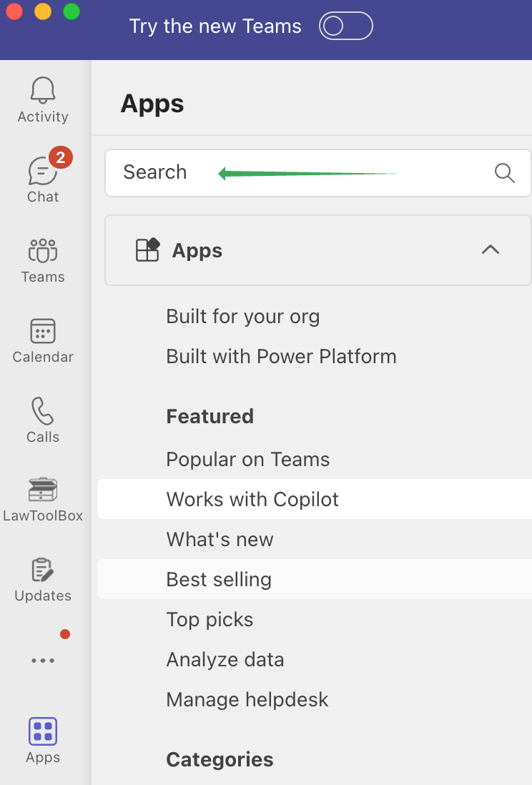Image resolution: width=532 pixels, height=785 pixels.
Task: Toggle the Try the new Teams switch
Action: pos(345,26)
